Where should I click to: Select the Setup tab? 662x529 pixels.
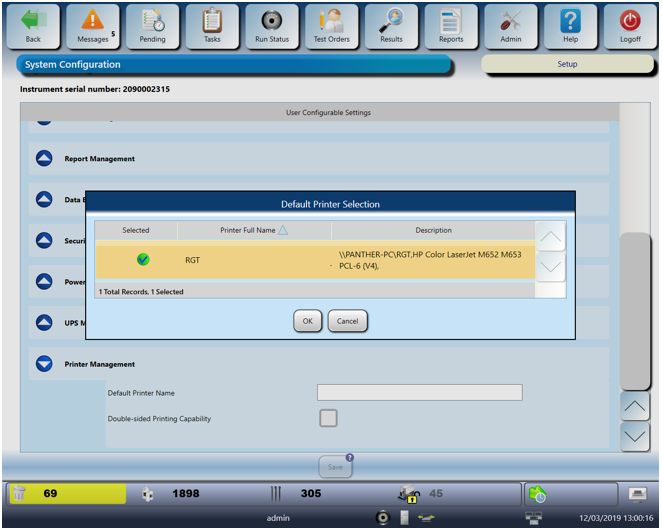(x=566, y=64)
